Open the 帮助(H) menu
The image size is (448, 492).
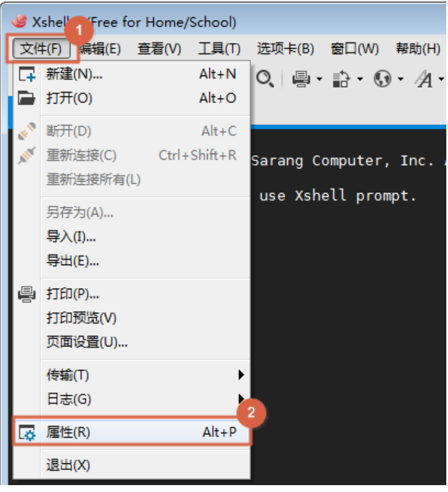418,49
